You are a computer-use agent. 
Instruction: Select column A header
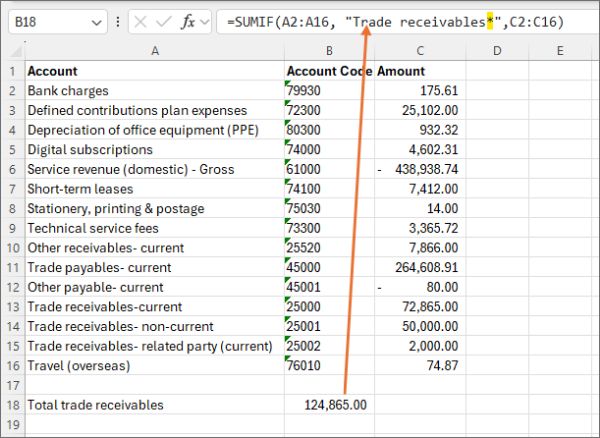click(154, 51)
